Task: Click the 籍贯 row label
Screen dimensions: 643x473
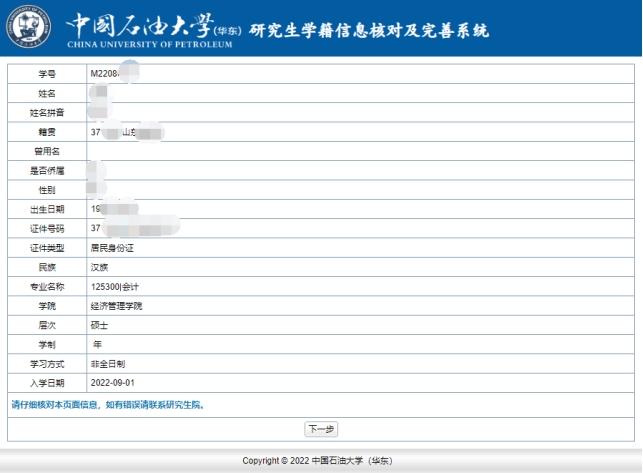Action: [47, 132]
